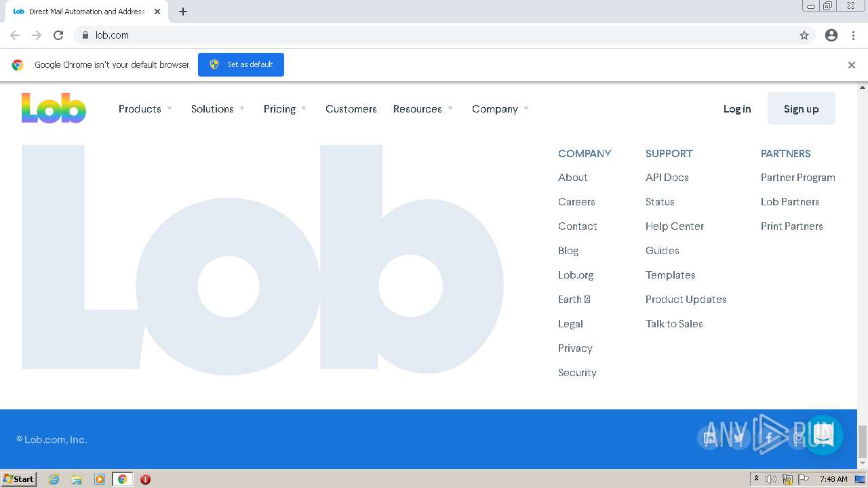Close the Direct Mail Automation tab

tap(157, 12)
